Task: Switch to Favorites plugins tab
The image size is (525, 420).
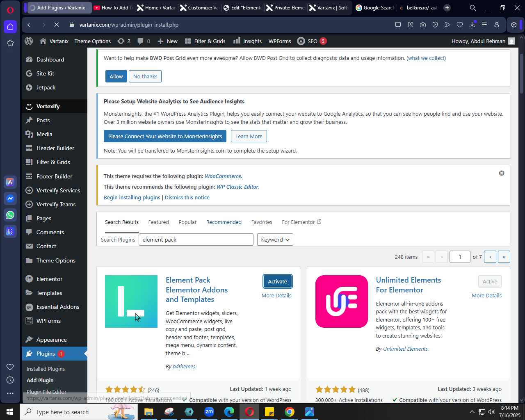Action: point(262,222)
